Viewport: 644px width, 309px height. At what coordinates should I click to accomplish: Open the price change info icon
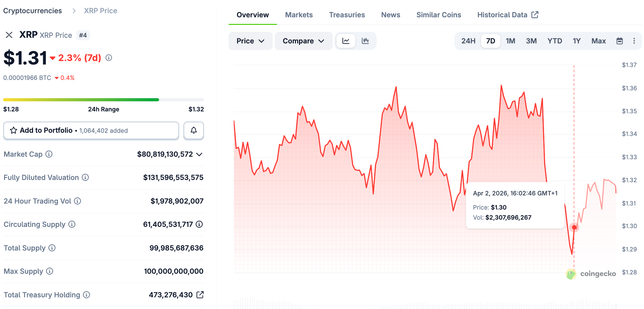pyautogui.click(x=109, y=58)
